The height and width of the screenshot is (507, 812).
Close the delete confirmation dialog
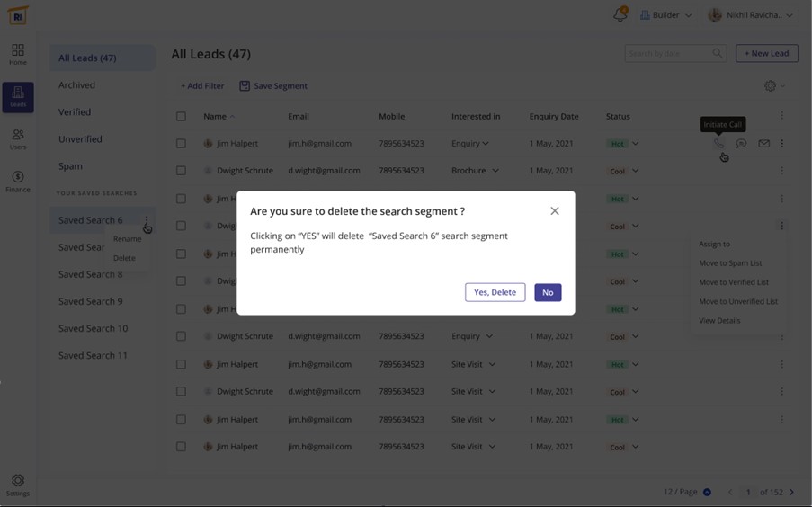click(554, 211)
